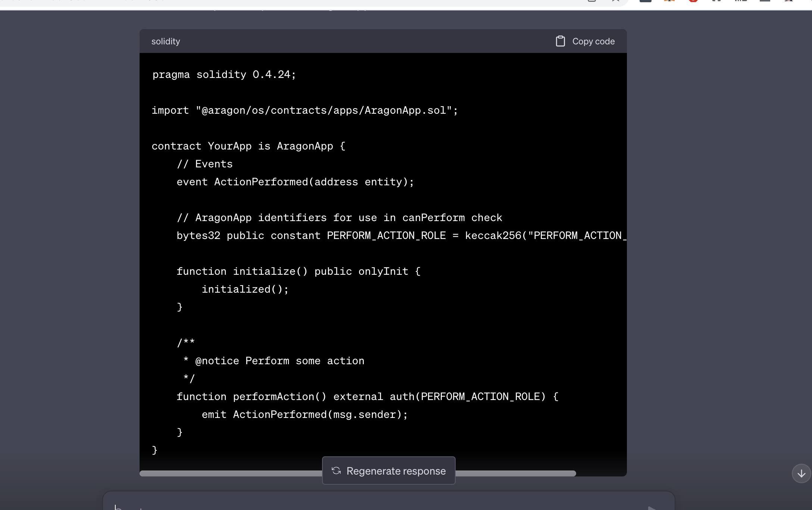Viewport: 812px width, 510px height.
Task: Click the "initialized();" statement
Action: (245, 289)
